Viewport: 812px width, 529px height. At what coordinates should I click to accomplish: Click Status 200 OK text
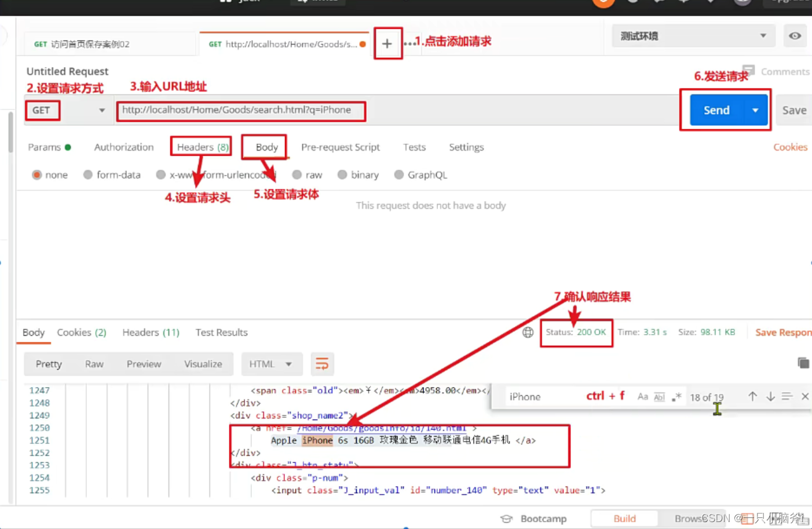tap(576, 332)
